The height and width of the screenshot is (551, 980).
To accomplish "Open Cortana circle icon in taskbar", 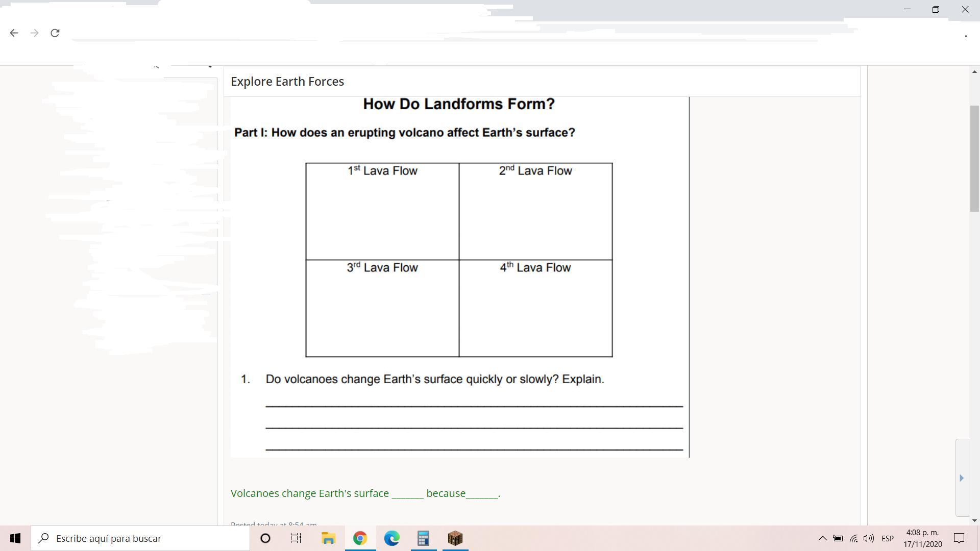I will click(265, 538).
